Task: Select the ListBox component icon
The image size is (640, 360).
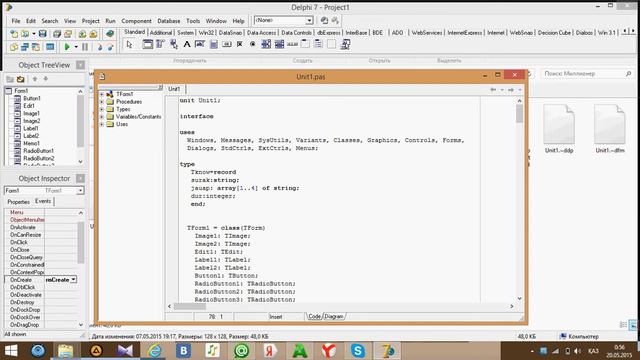Action: point(266,44)
